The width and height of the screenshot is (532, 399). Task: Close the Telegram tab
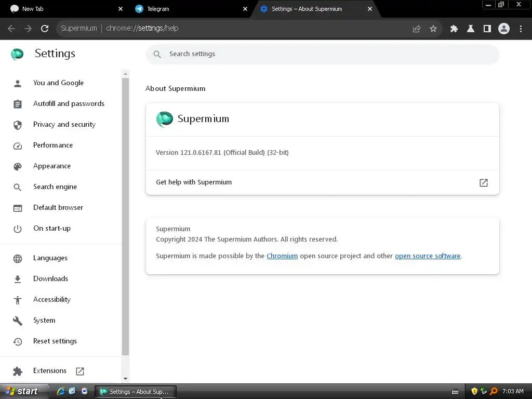pyautogui.click(x=245, y=9)
